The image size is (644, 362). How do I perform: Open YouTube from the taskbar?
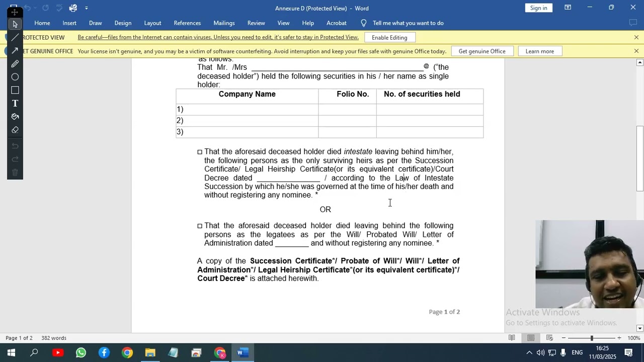(58, 353)
